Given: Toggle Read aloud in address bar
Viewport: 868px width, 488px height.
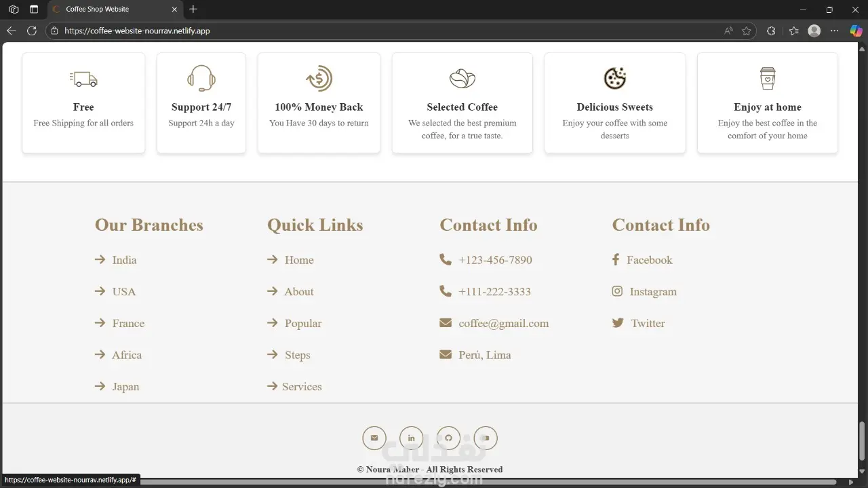Looking at the screenshot, I should (x=728, y=31).
